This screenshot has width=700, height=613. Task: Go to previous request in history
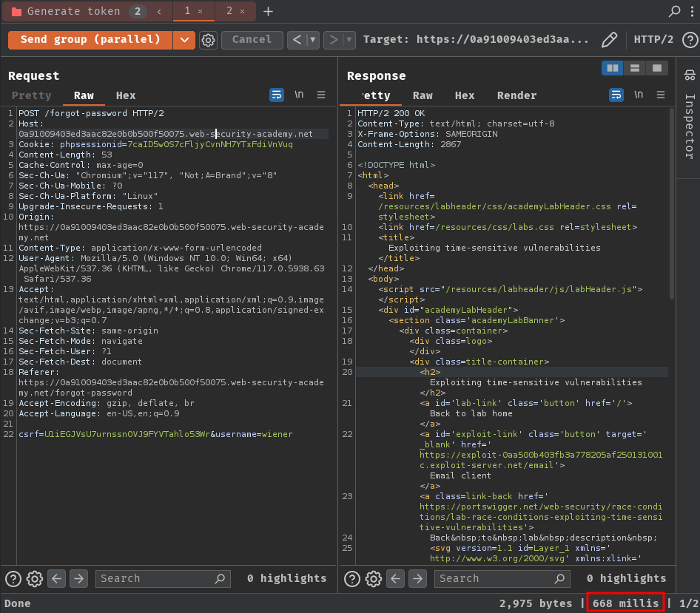[297, 40]
